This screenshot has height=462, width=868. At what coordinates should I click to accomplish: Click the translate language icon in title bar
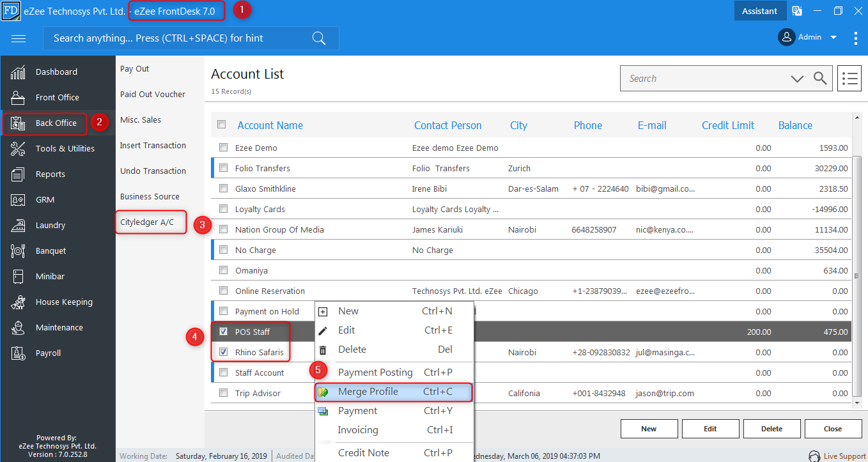pos(797,11)
